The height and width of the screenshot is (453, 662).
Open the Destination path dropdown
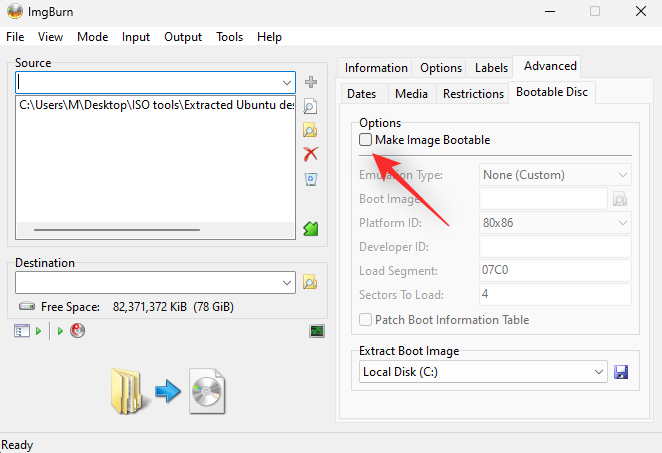(x=287, y=282)
